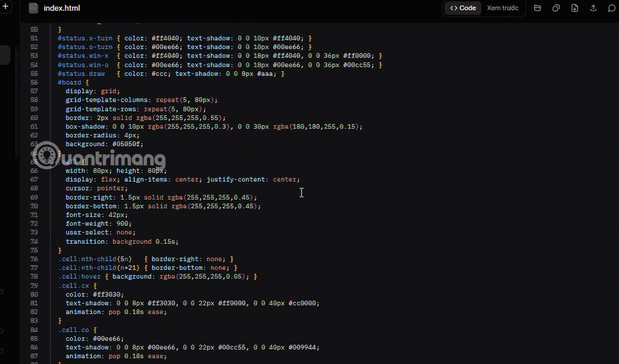
Task: Click line number 60 in the gutter
Action: 34,117
